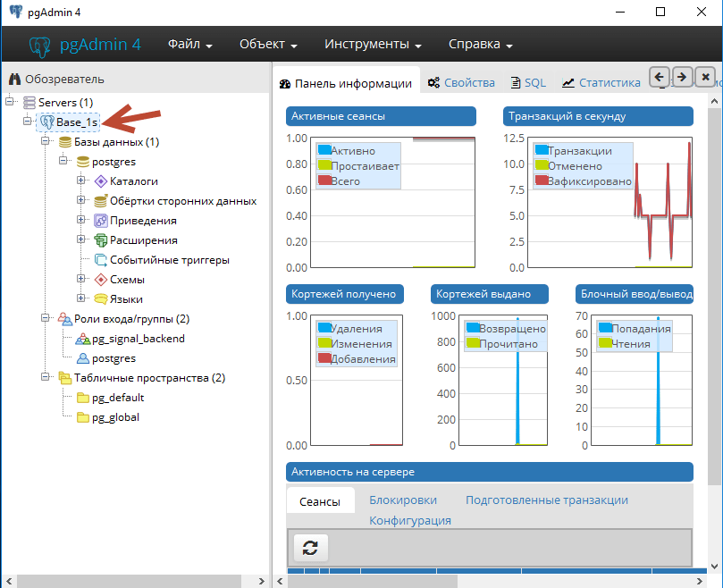723x588 pixels.
Task: Click the pg_signal_backend role icon
Action: (x=82, y=339)
